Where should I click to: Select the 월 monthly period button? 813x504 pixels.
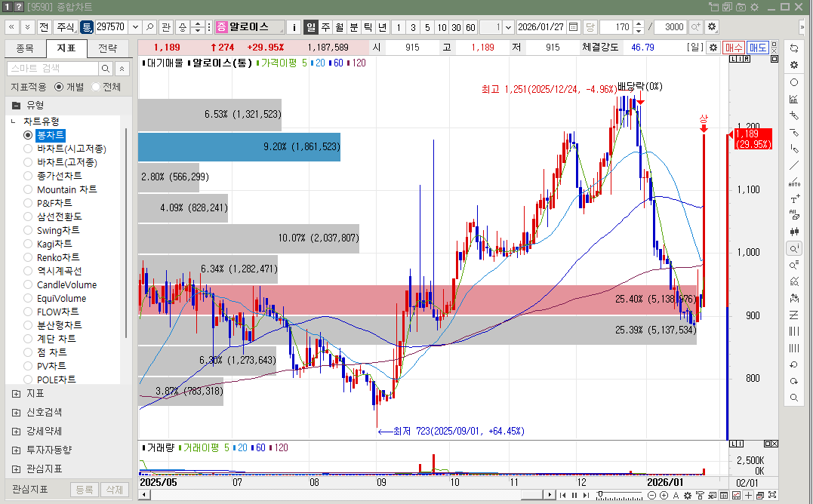click(339, 27)
